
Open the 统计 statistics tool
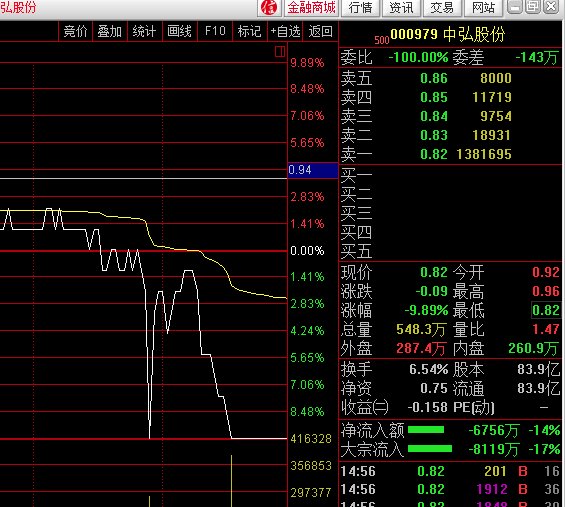click(144, 31)
